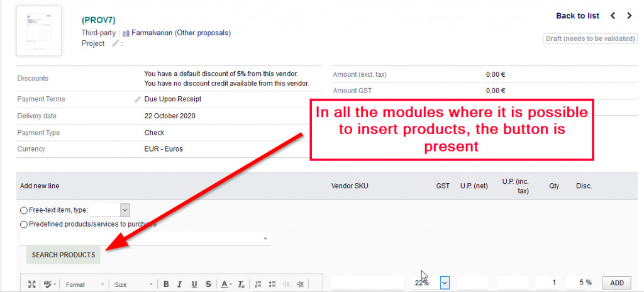Select Predefined products/services to purchase radio
Image resolution: width=644 pixels, height=292 pixels.
(x=24, y=225)
